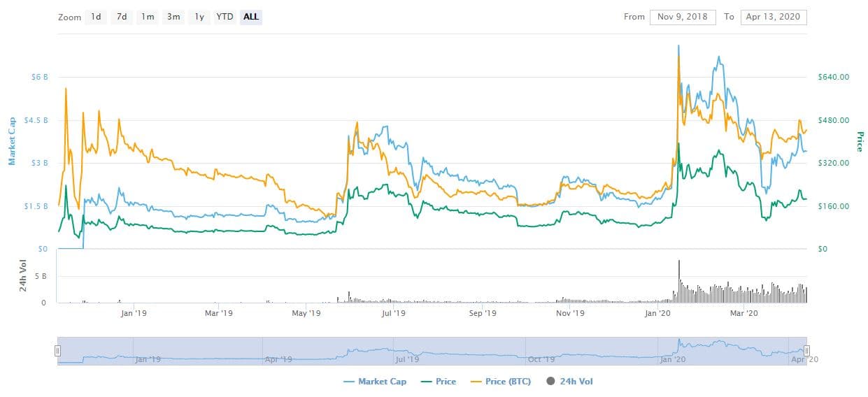Set chart zoom to 1d
The width and height of the screenshot is (868, 397).
point(96,17)
